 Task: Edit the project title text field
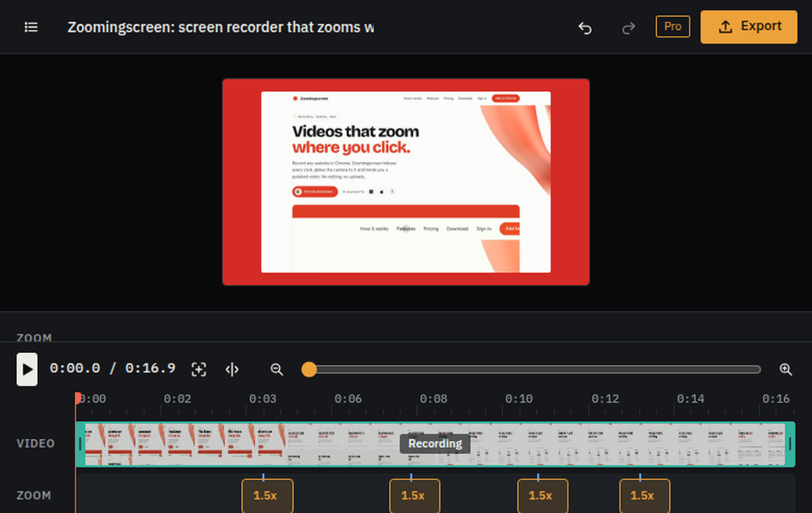[x=221, y=27]
